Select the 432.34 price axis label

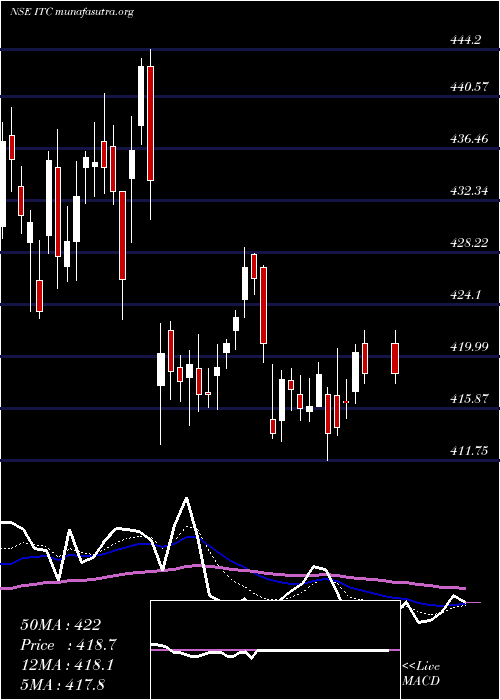[469, 192]
